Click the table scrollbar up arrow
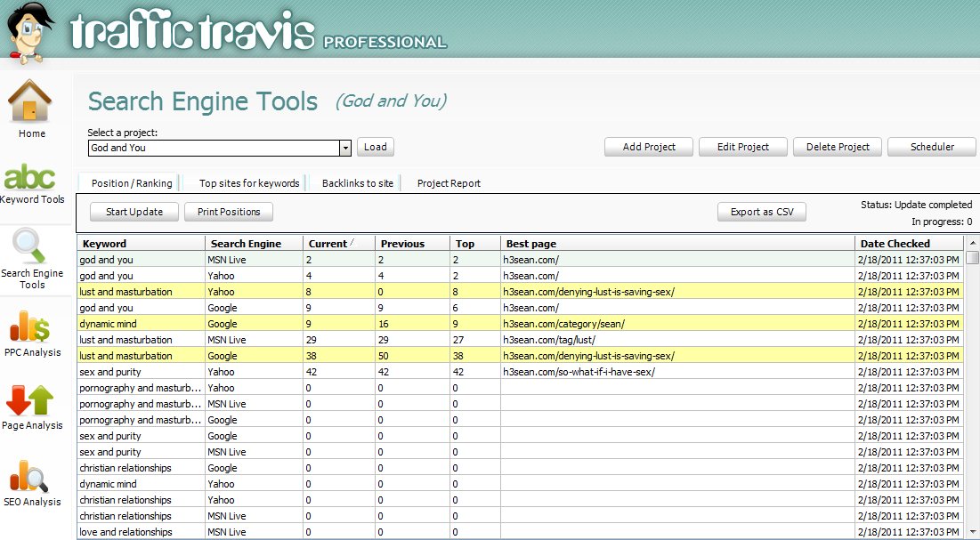Screen dimensions: 980x540 pos(971,244)
